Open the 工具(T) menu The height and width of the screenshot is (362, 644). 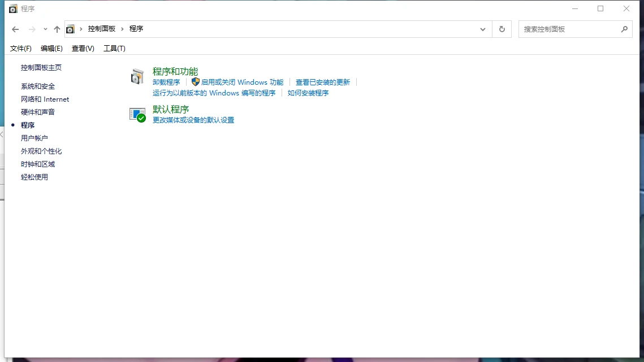(x=114, y=49)
